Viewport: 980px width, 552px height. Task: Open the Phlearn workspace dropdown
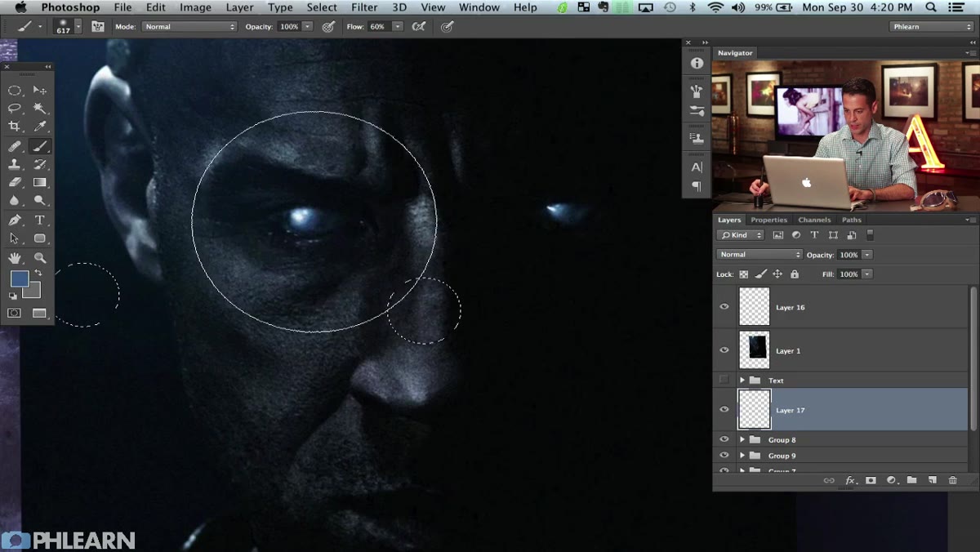pos(931,26)
